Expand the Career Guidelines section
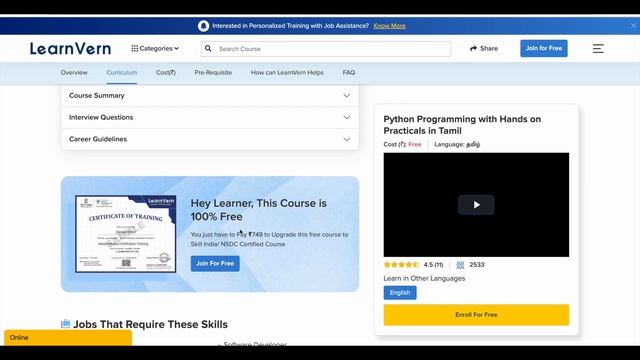This screenshot has height=360, width=640. click(210, 139)
